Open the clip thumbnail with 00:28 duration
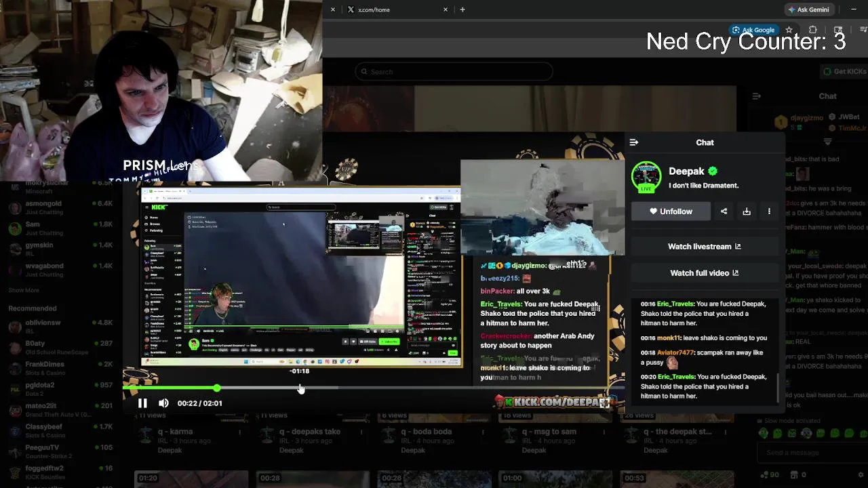Viewport: 868px width, 488px height. [x=313, y=479]
